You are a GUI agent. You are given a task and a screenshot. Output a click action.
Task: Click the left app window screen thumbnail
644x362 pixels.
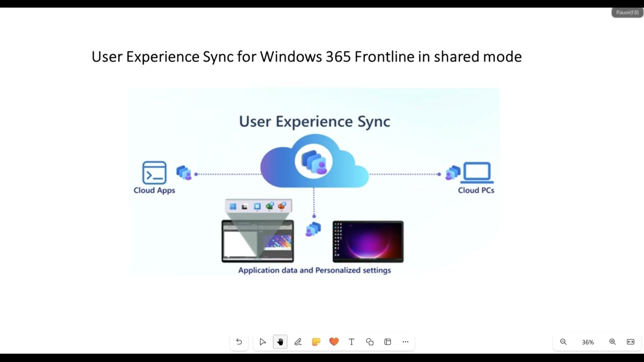tap(258, 241)
